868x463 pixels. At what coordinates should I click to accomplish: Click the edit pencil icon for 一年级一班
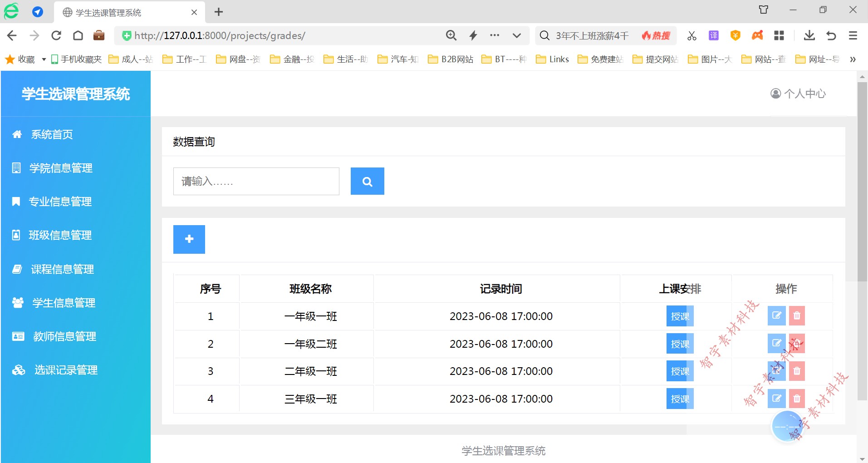pos(776,316)
